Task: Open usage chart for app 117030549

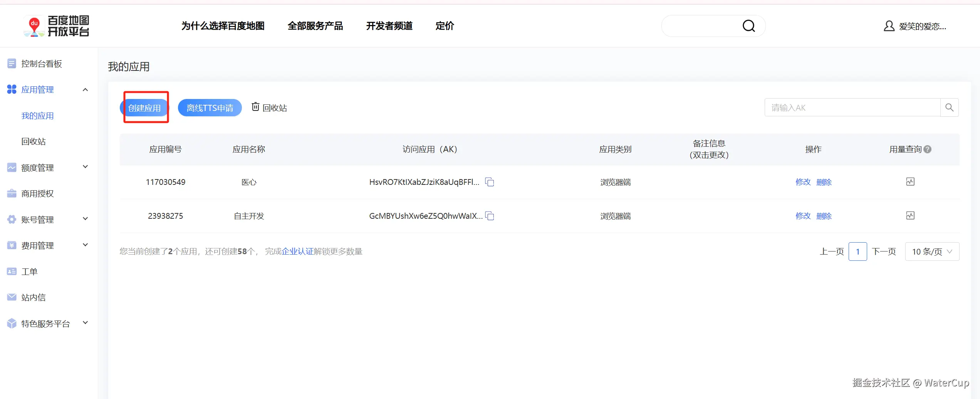Action: point(910,181)
